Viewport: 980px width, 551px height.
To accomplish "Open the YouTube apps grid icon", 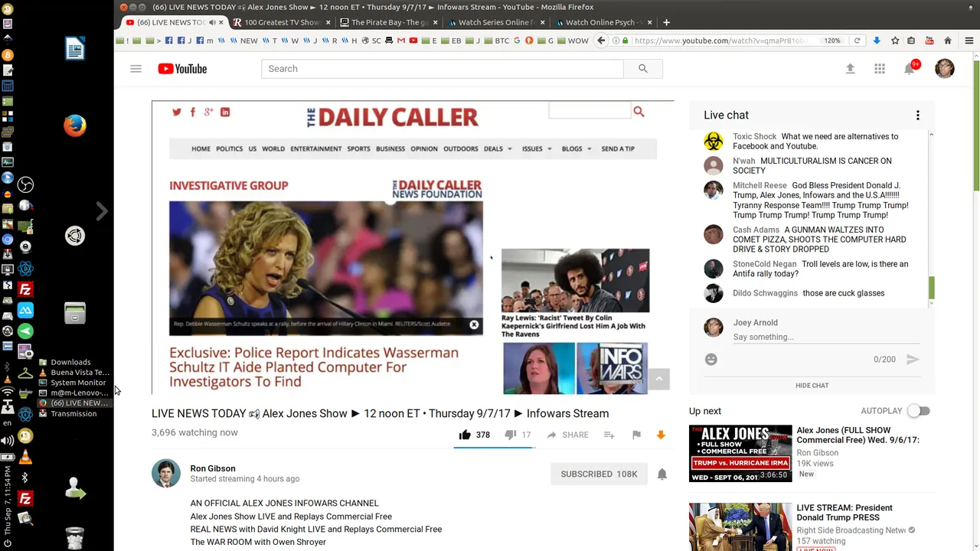I will point(880,69).
